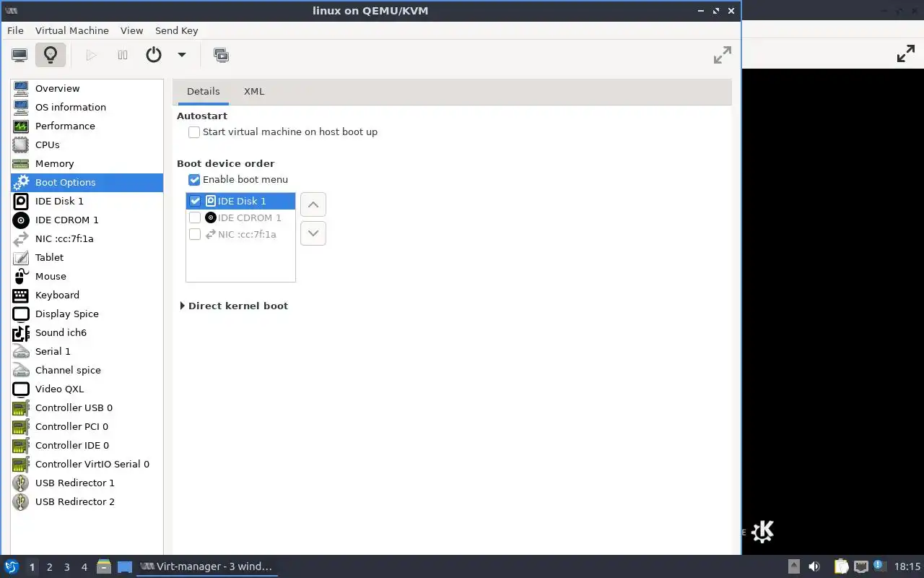Viewport: 924px width, 578px height.
Task: Click the Controller PCI 0 icon
Action: click(21, 426)
